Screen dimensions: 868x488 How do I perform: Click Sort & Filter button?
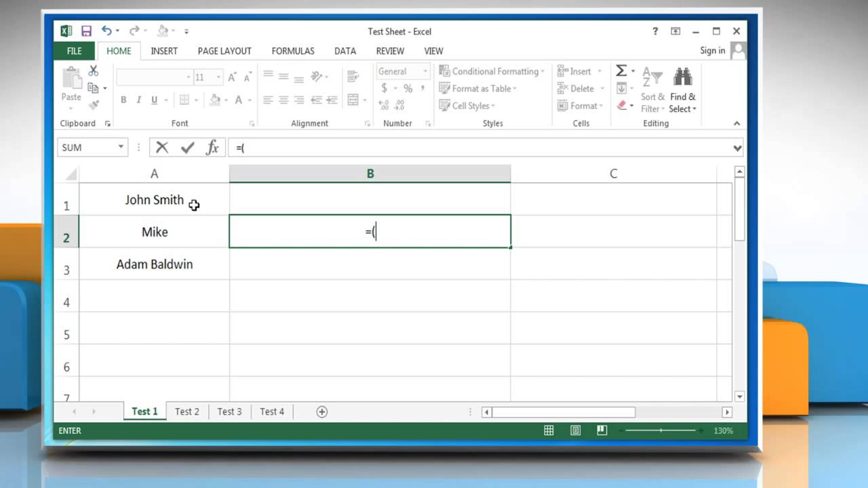(653, 90)
